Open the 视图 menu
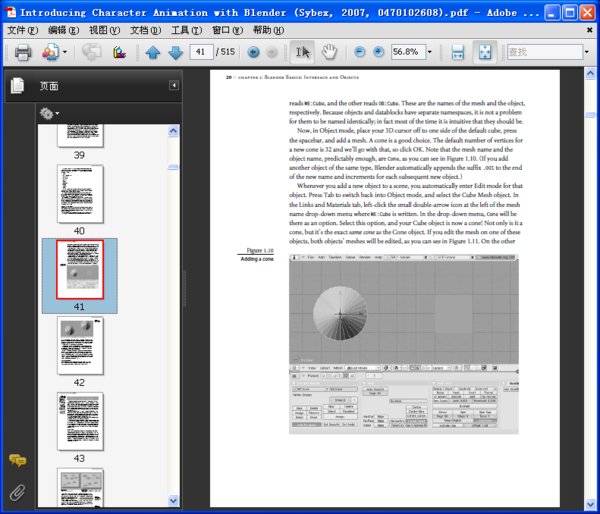The width and height of the screenshot is (600, 514). 104,30
